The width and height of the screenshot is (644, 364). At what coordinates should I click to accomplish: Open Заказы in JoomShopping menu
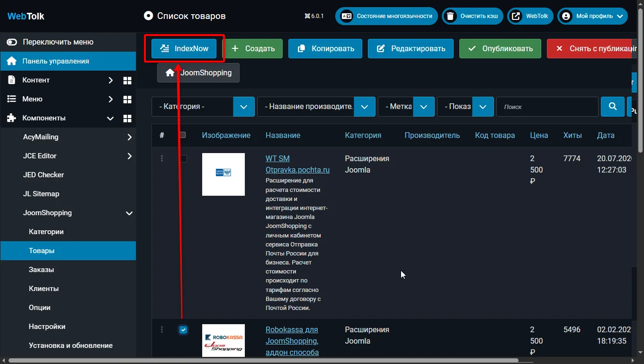[41, 270]
